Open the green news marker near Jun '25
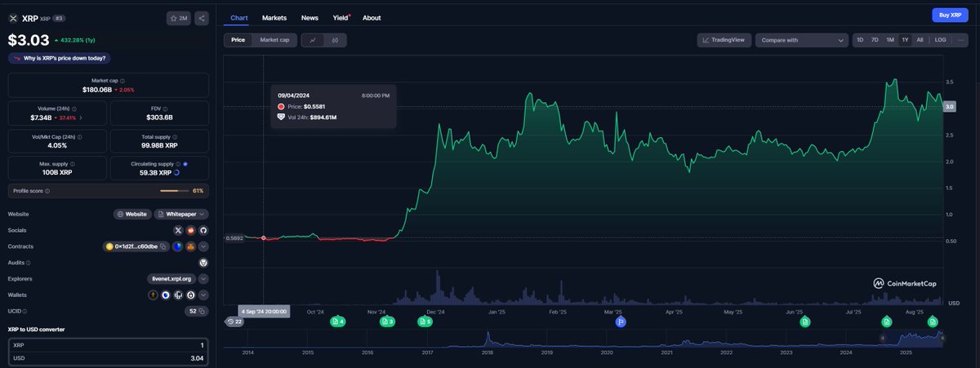Screen dimensions: 980x368 tap(805, 321)
